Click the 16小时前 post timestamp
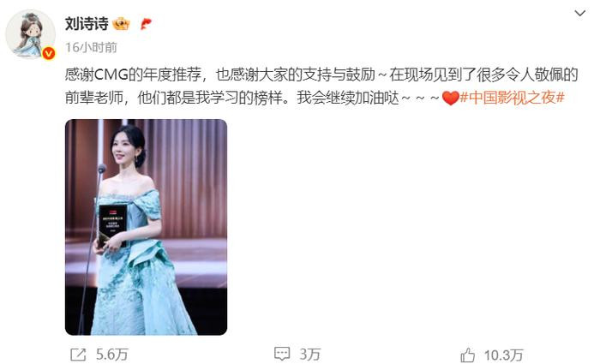The height and width of the screenshot is (364, 600). coord(91,47)
